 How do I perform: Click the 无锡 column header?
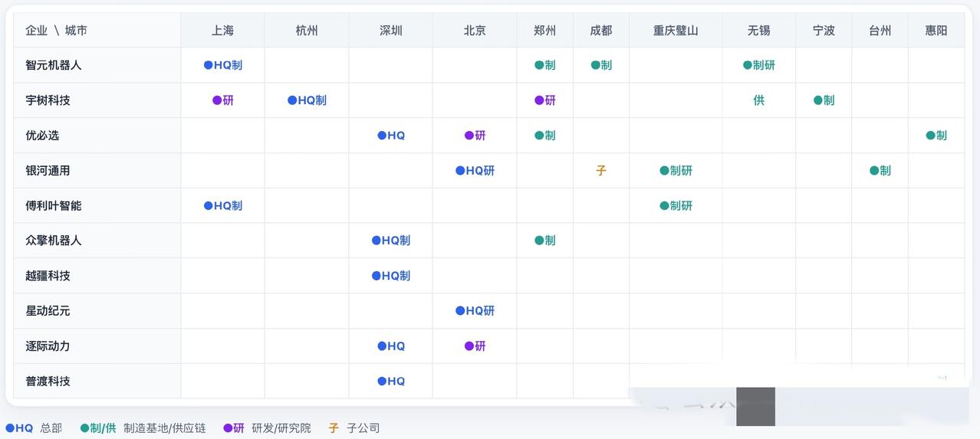pyautogui.click(x=758, y=31)
